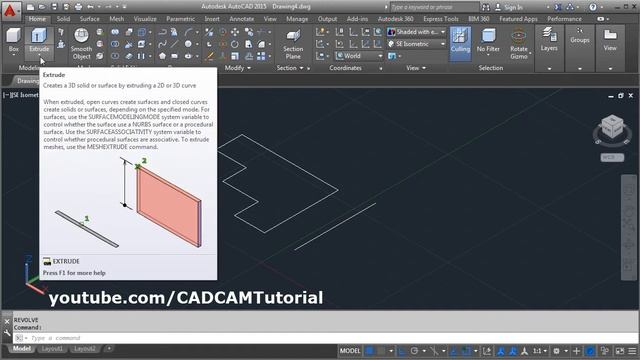Add a new layout with plus tab

[x=109, y=349]
